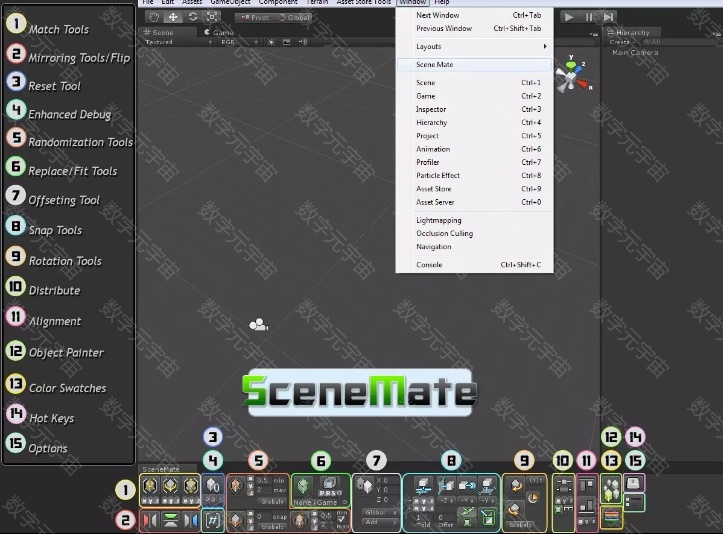
Task: Click the upper Rotation Tools icon
Action: pos(516,485)
